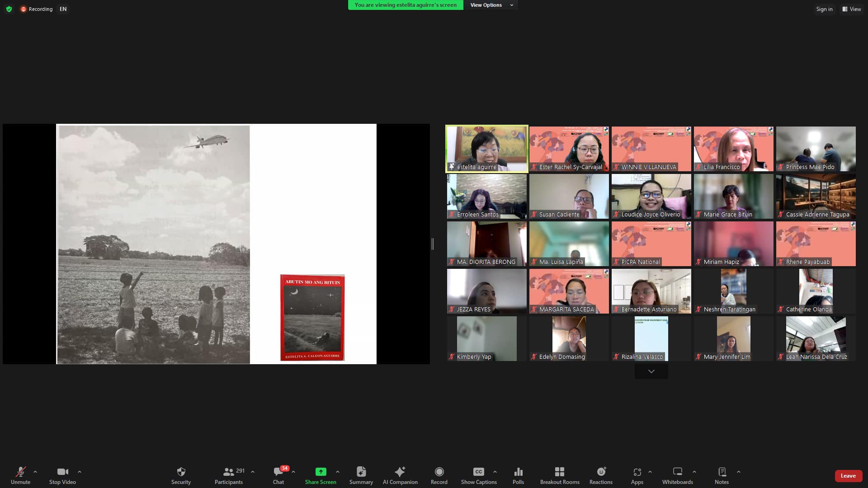Viewport: 868px width, 488px height.
Task: Select Rizalina Velasco's video tile
Action: click(651, 338)
